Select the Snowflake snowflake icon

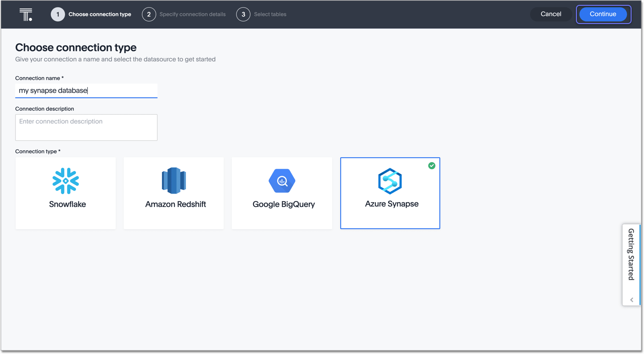[x=66, y=181]
